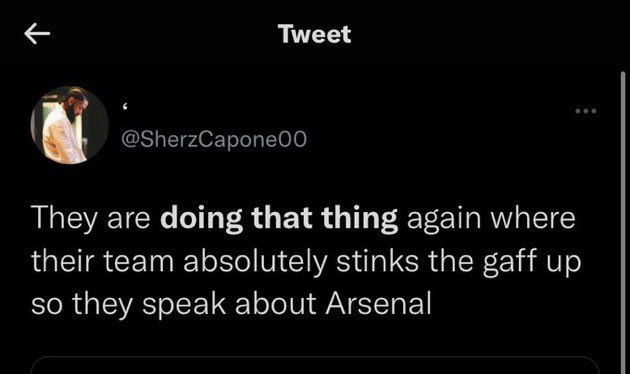Open the three-dot more options menu
The height and width of the screenshot is (374, 630).
tap(586, 110)
